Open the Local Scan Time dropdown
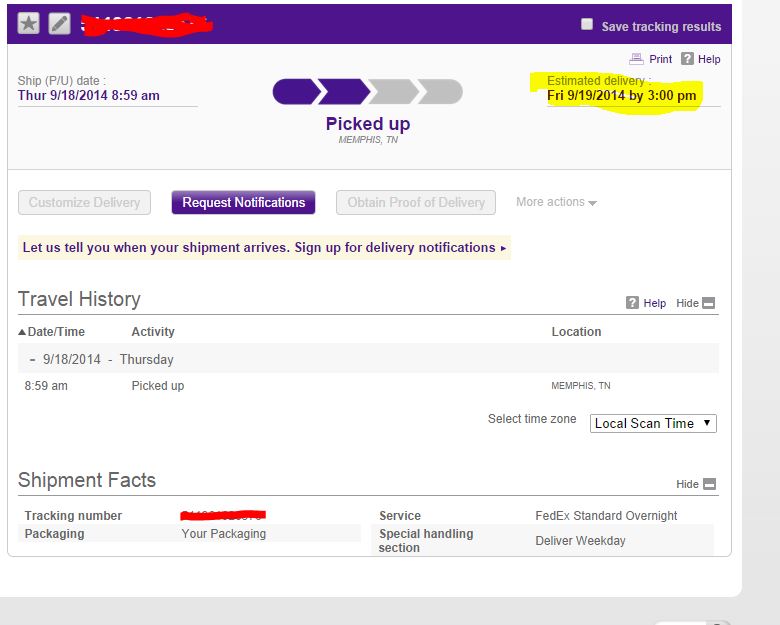This screenshot has width=780, height=625. (653, 423)
